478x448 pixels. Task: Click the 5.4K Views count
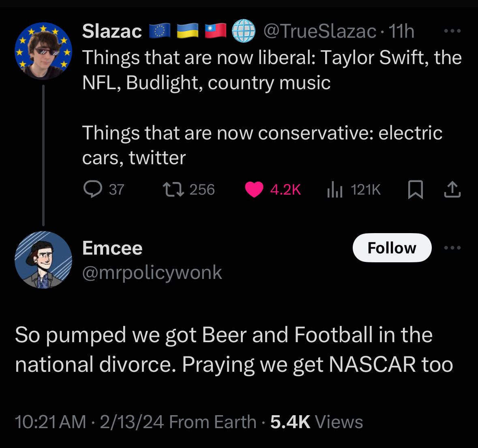point(316,422)
